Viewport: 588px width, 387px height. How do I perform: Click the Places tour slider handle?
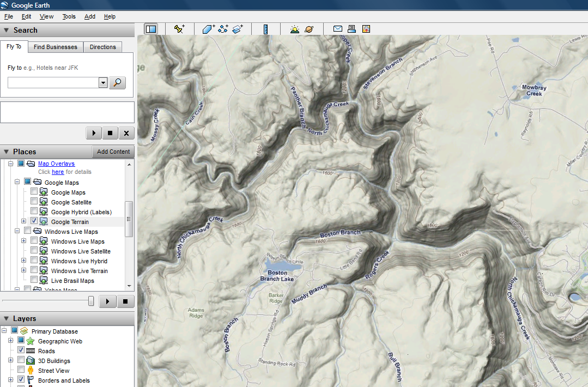point(91,301)
